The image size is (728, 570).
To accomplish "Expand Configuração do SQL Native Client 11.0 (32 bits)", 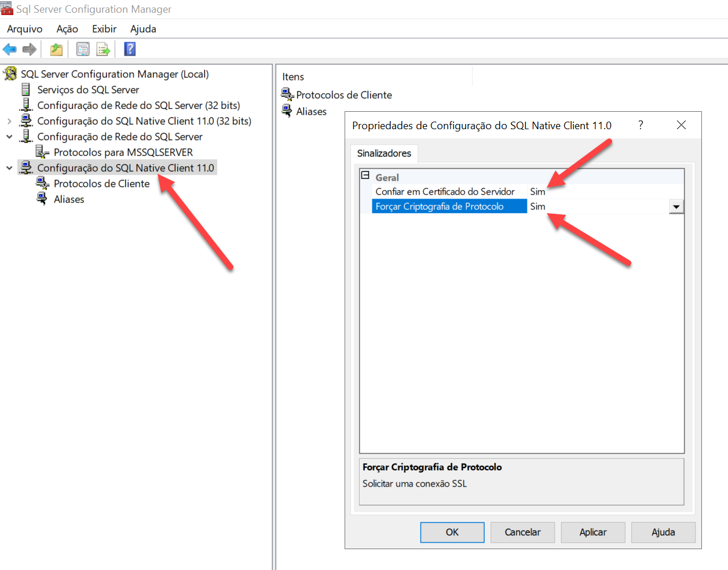I will click(9, 121).
